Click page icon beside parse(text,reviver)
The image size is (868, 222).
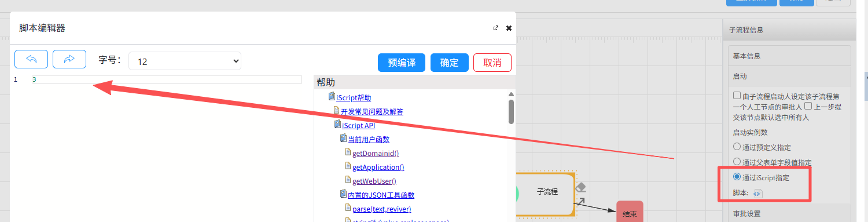coord(348,208)
